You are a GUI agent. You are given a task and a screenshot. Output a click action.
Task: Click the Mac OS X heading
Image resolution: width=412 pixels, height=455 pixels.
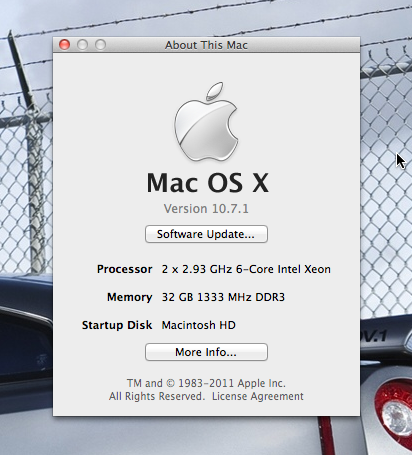point(207,183)
